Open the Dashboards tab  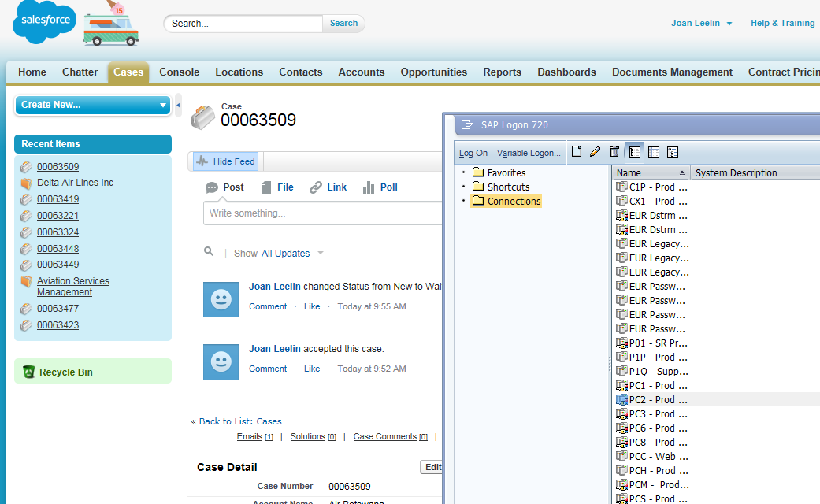(x=567, y=72)
